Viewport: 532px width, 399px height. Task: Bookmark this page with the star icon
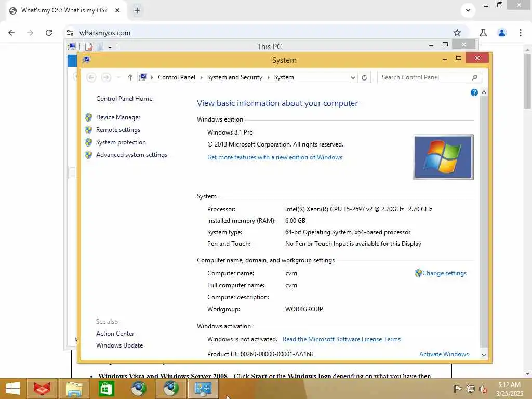(457, 33)
